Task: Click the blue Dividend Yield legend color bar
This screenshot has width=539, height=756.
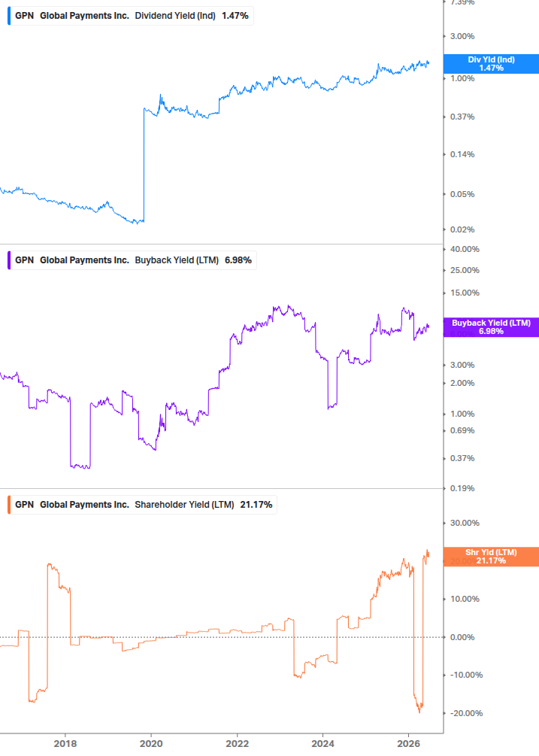Action: (x=9, y=16)
